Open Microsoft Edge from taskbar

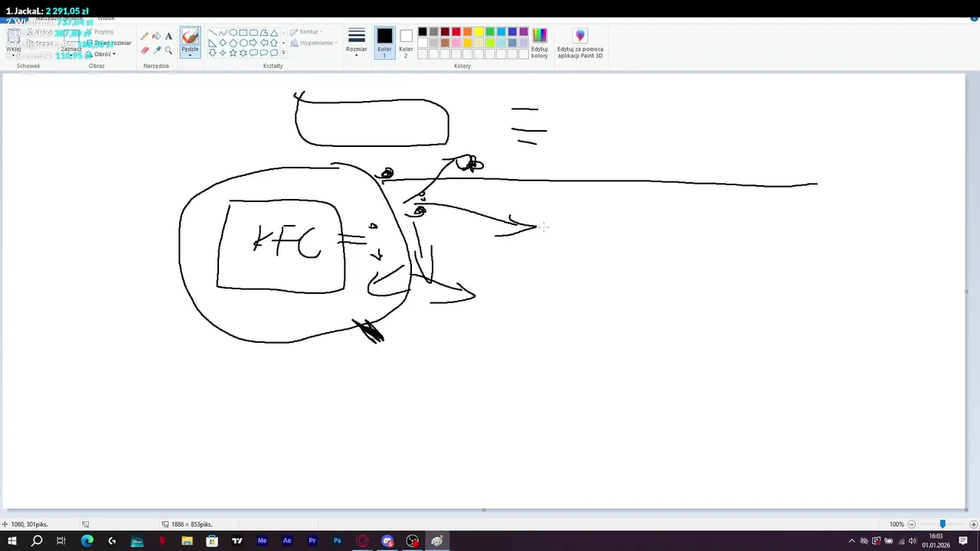(x=87, y=541)
